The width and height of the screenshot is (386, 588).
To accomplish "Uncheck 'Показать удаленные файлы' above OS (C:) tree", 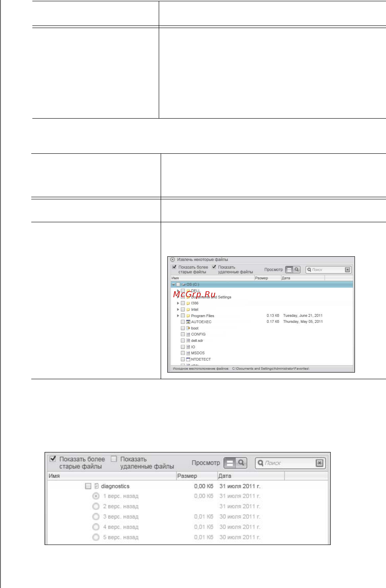I will 214,267.
